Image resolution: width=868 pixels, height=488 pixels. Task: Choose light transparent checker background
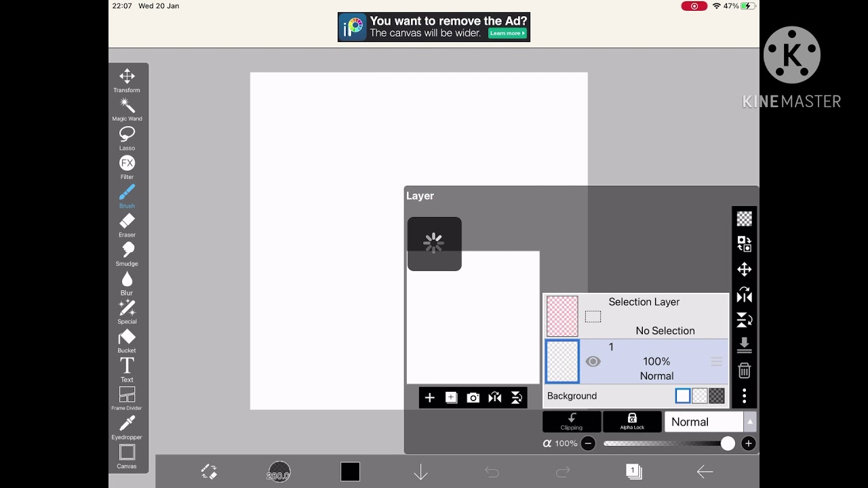[700, 396]
